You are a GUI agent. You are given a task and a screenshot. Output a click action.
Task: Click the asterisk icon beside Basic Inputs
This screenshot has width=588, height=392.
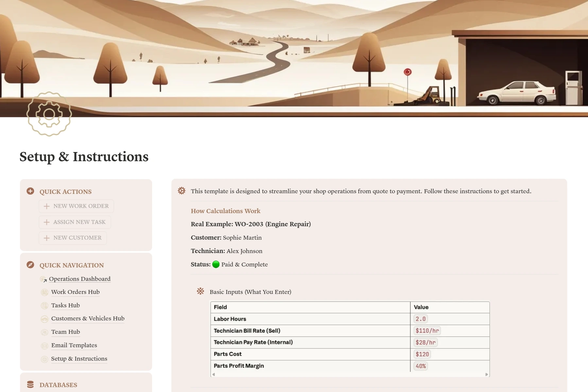pos(200,291)
